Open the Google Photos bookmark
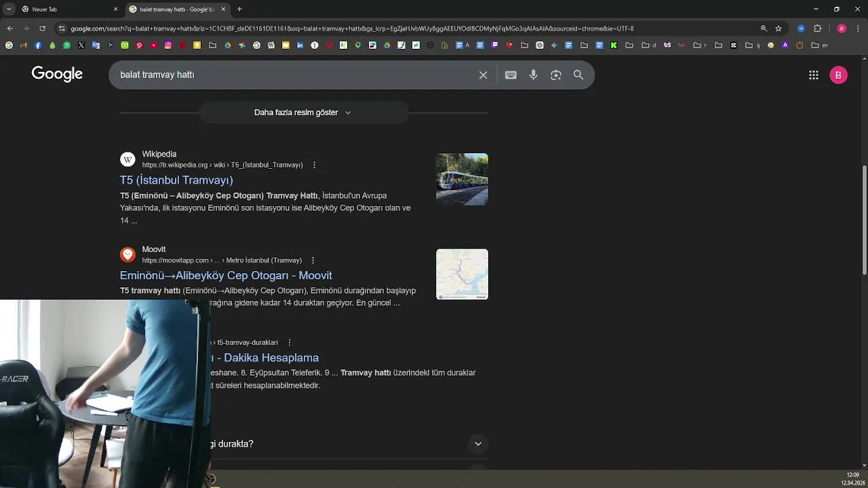 242,45
